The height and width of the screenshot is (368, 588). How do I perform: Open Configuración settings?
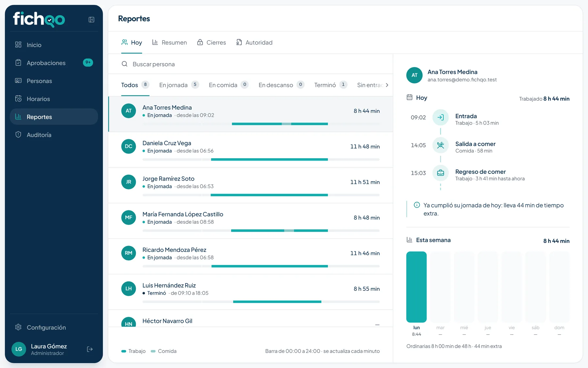pos(54,327)
